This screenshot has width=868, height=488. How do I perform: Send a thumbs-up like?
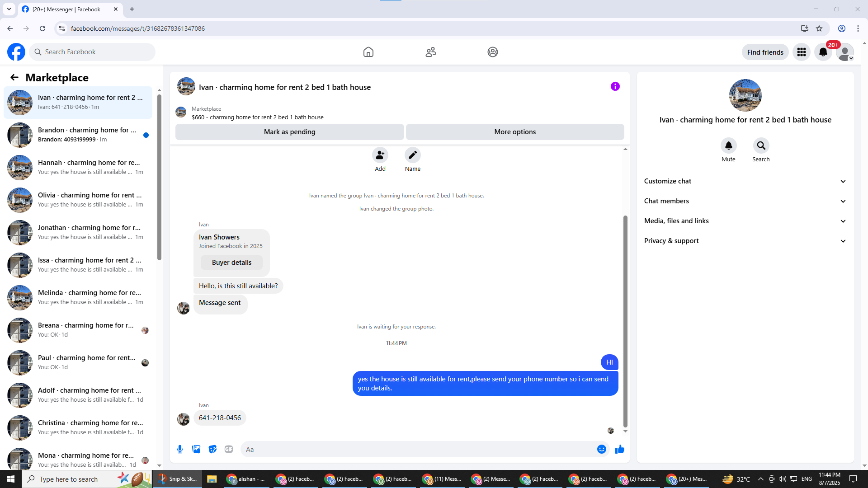click(620, 449)
